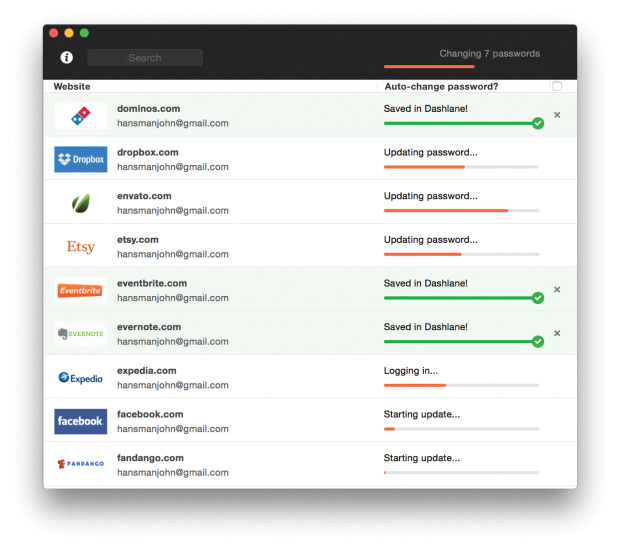
Task: Click the info icon in toolbar
Action: point(66,57)
